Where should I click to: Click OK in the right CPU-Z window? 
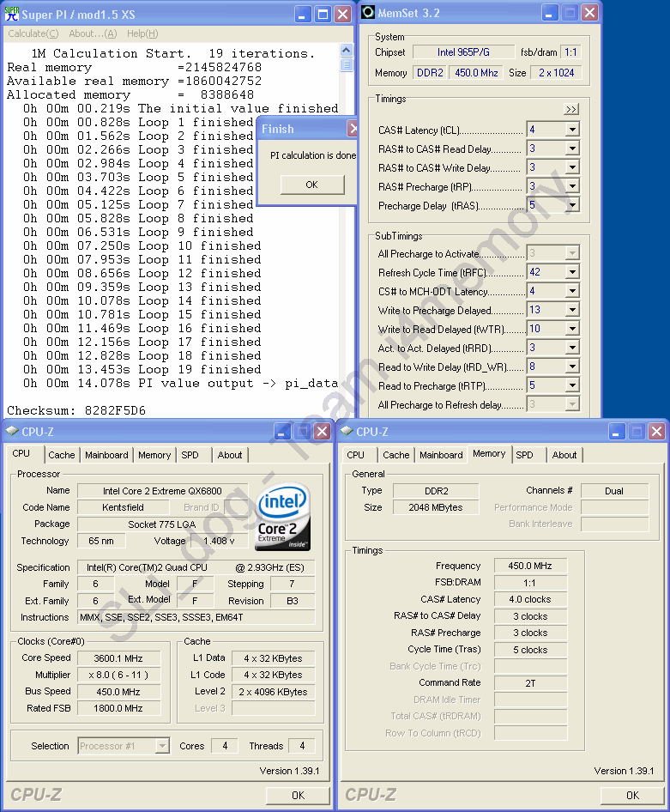tap(632, 796)
